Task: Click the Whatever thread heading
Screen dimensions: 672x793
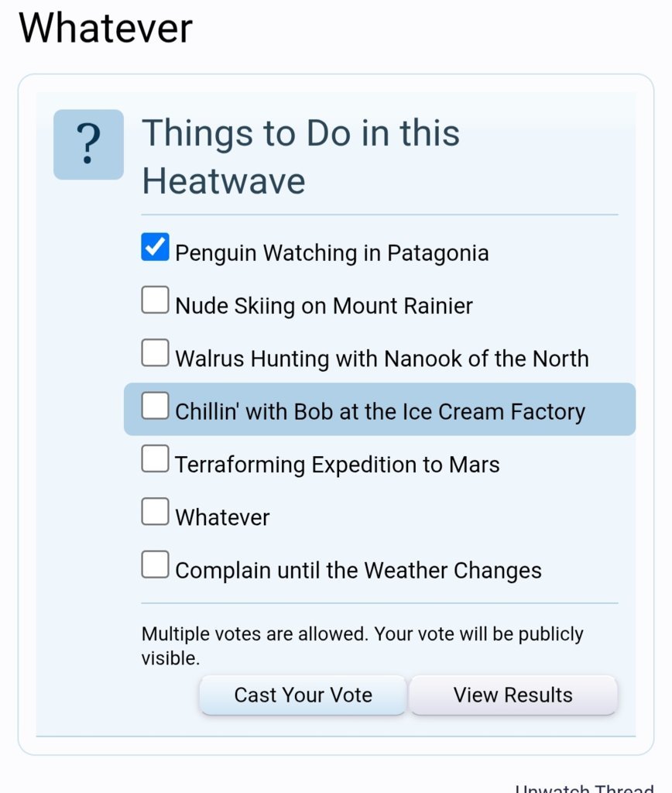Action: [x=106, y=29]
